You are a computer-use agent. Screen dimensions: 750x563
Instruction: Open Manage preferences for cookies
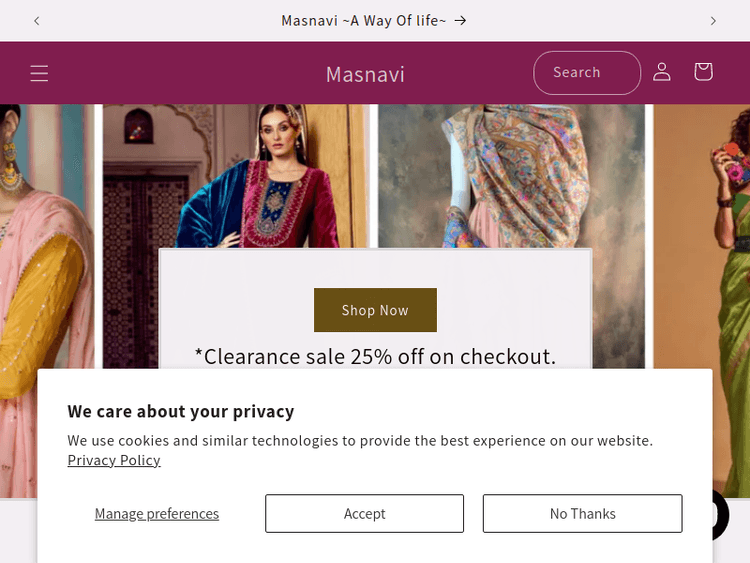click(x=157, y=514)
